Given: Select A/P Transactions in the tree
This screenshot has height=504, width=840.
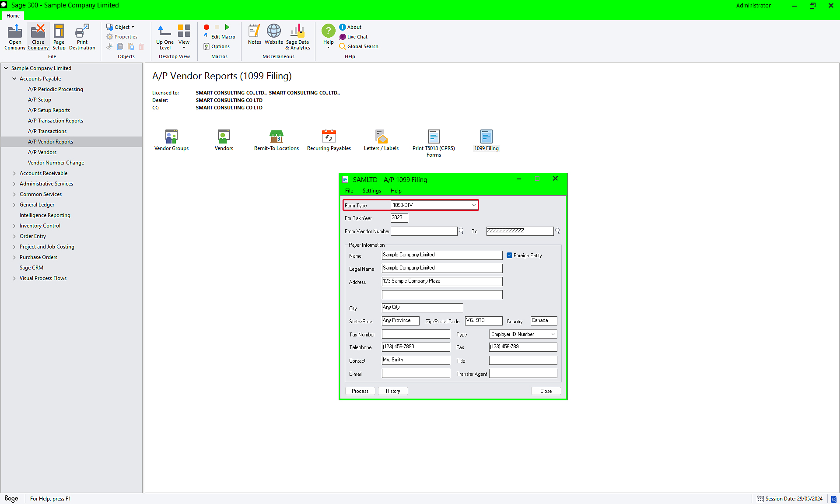Looking at the screenshot, I should (x=47, y=131).
